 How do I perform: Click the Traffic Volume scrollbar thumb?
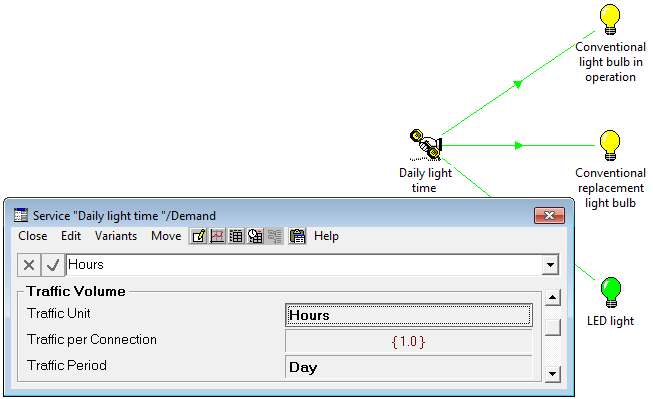click(553, 327)
